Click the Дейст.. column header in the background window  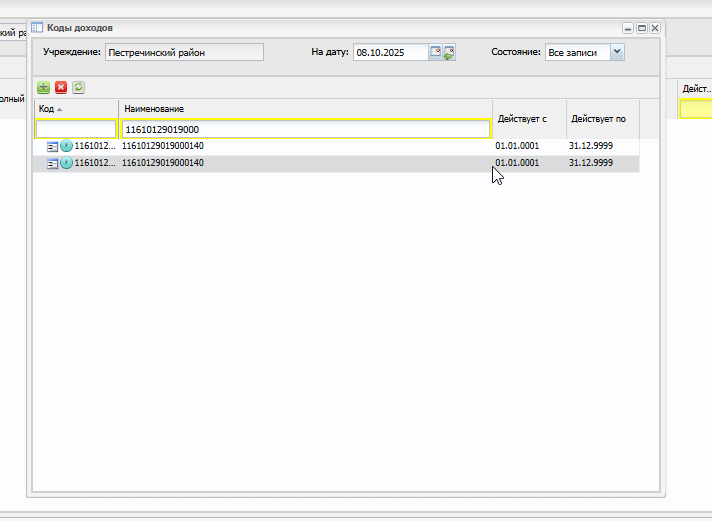696,89
